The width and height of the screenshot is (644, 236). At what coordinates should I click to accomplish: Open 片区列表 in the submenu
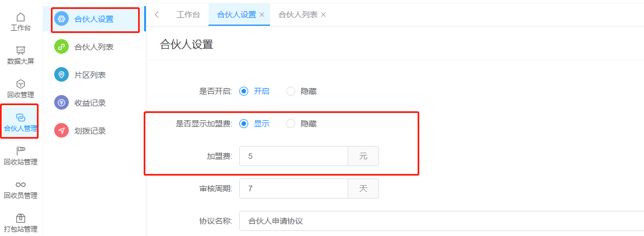(x=90, y=75)
